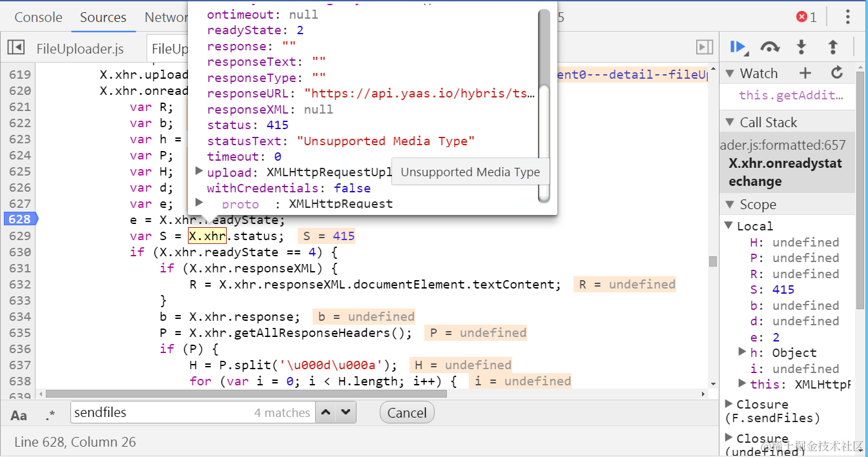This screenshot has height=457, width=868.
Task: Click code line X.xhr.getAllResponseHeaders()
Action: 286,333
